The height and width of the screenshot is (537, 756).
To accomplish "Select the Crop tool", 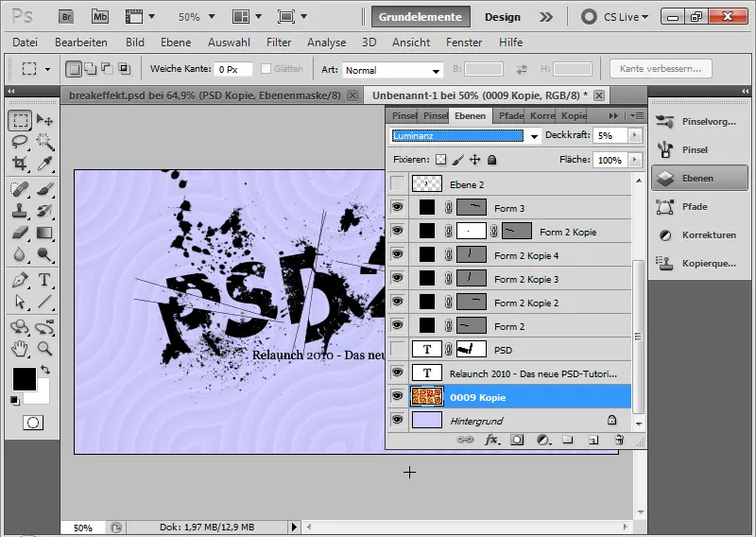I will pyautogui.click(x=20, y=164).
